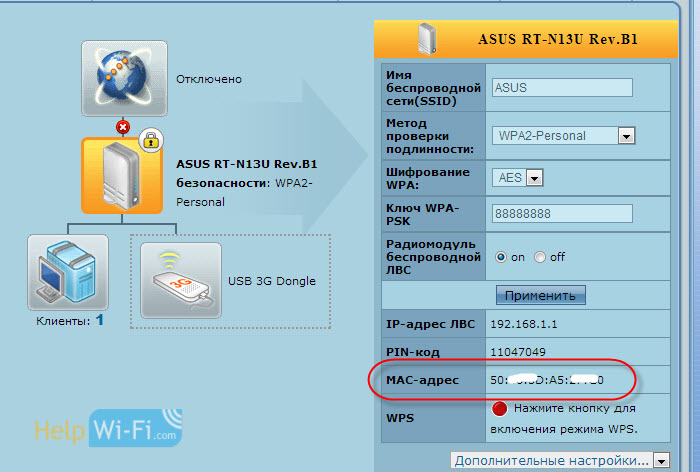The image size is (700, 472).
Task: Click the Отключено internet status text
Action: 209,79
